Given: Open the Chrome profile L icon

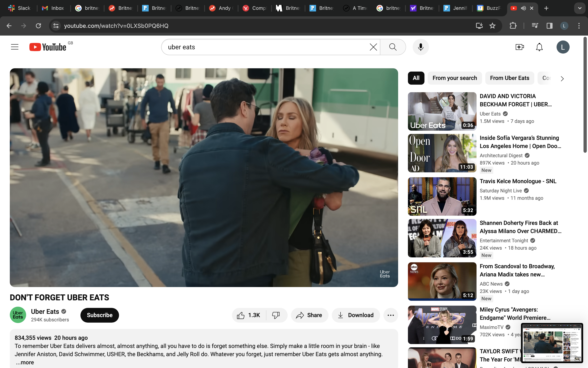Looking at the screenshot, I should (x=564, y=26).
